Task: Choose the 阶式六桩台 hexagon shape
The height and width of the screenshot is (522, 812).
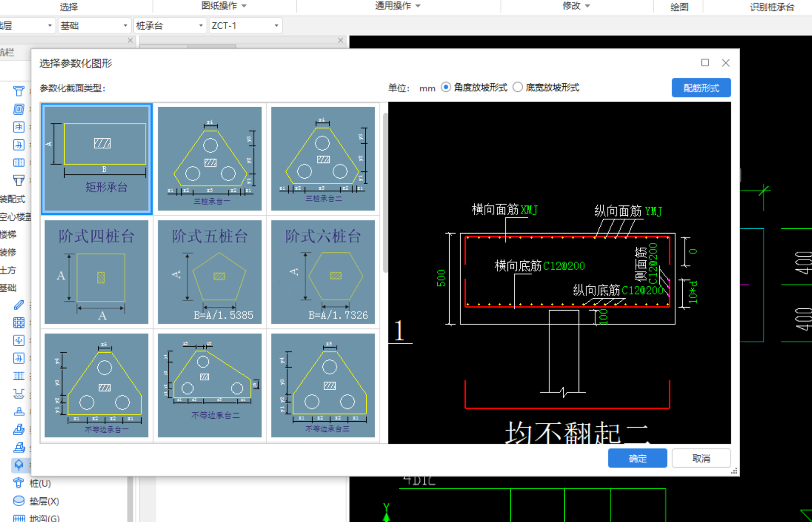Action: coord(323,272)
